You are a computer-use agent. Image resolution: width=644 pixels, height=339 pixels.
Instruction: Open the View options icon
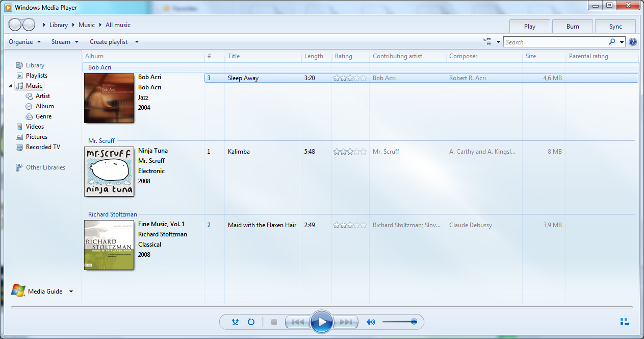(487, 42)
